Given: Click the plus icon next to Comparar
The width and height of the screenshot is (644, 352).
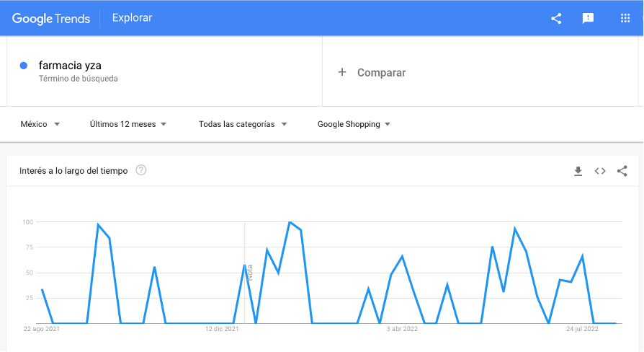Looking at the screenshot, I should [x=342, y=72].
